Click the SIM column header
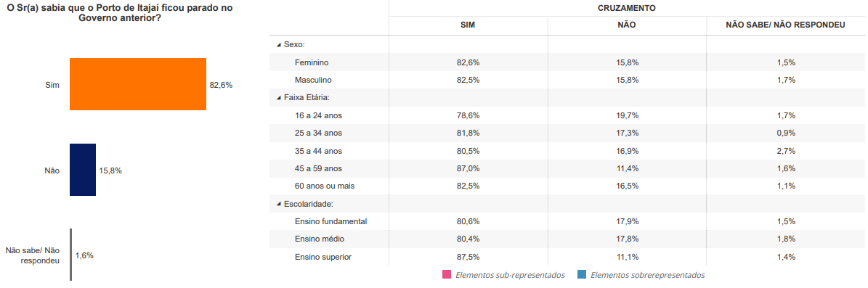The height and width of the screenshot is (288, 868). pyautogui.click(x=468, y=25)
